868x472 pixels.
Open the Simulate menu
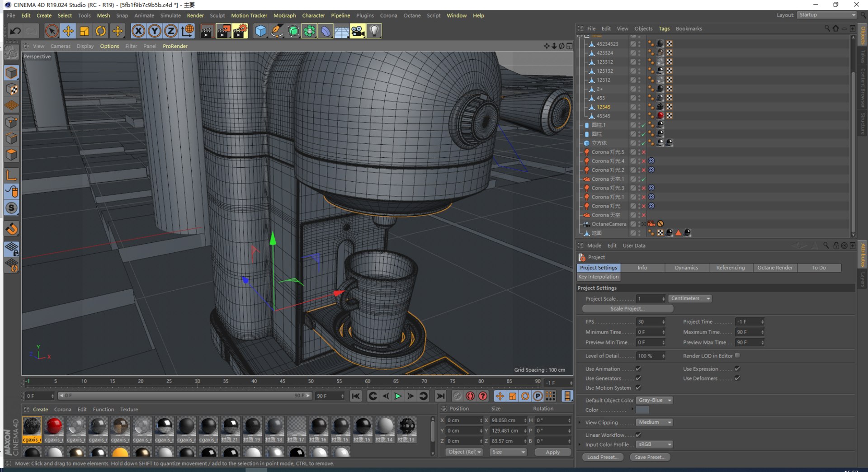tap(170, 15)
